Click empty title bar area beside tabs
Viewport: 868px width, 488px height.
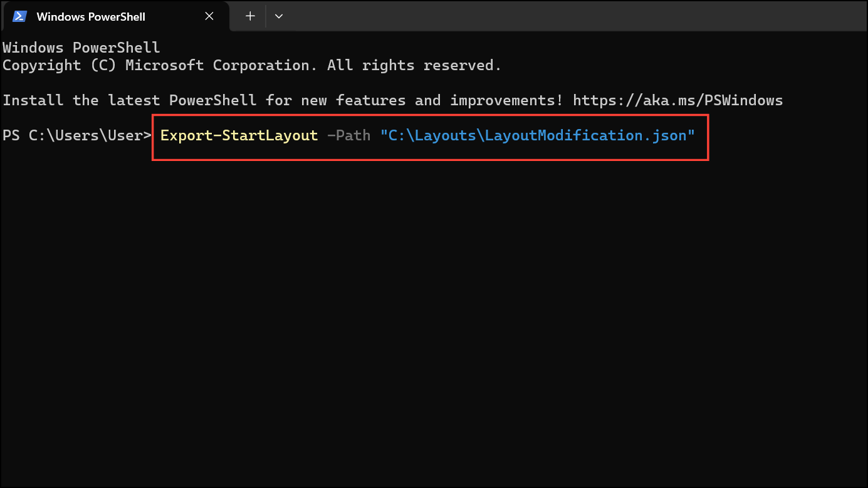(x=577, y=16)
